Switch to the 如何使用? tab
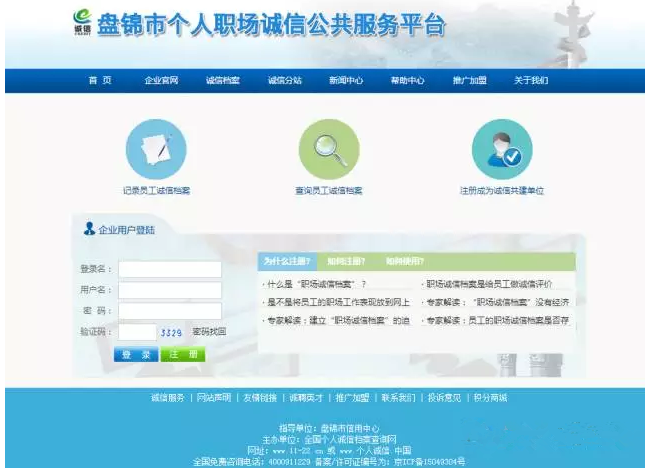 (405, 261)
